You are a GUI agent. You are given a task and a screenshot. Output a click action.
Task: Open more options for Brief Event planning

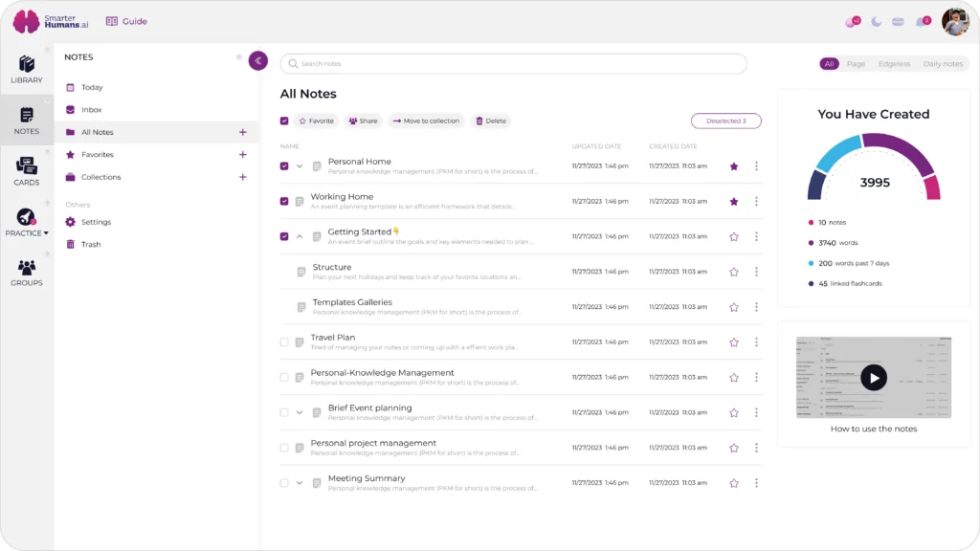(x=756, y=412)
